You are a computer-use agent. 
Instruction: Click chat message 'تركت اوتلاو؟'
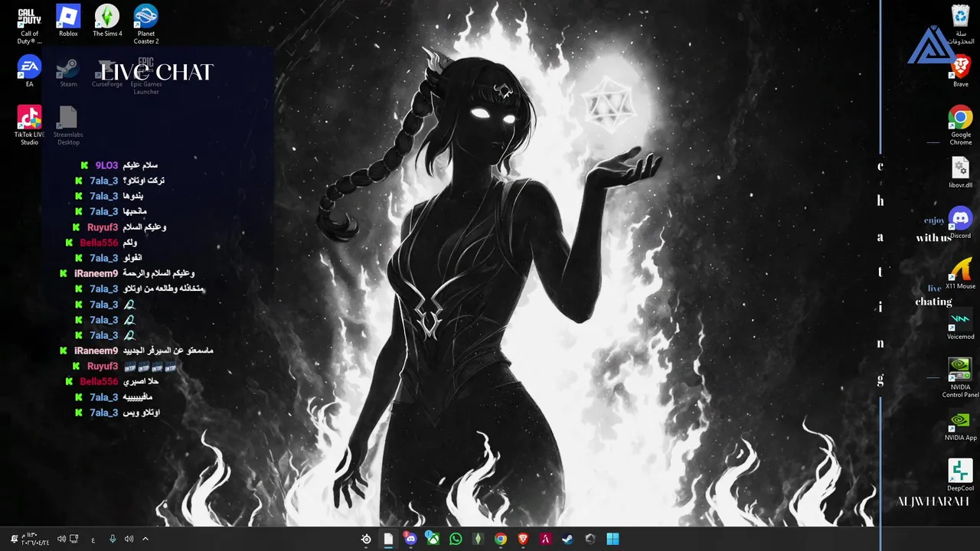tap(143, 181)
